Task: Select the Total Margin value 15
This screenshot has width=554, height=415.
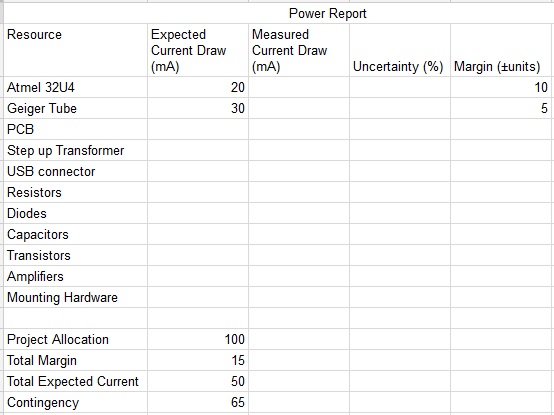Action: tap(198, 360)
